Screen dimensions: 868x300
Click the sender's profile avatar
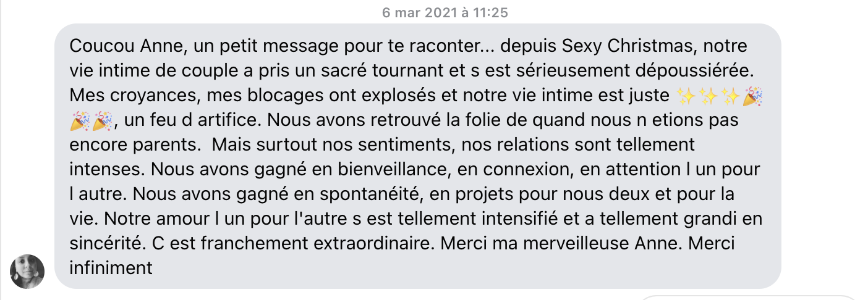click(27, 271)
